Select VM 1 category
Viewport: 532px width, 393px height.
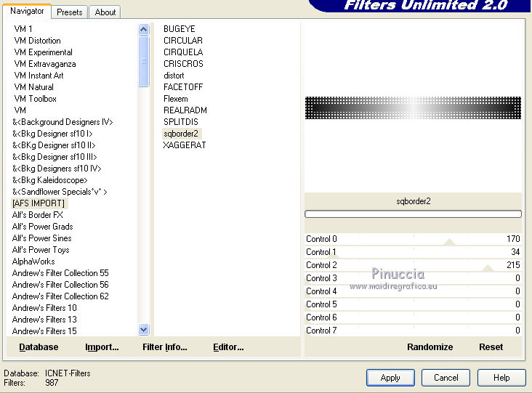[23, 29]
